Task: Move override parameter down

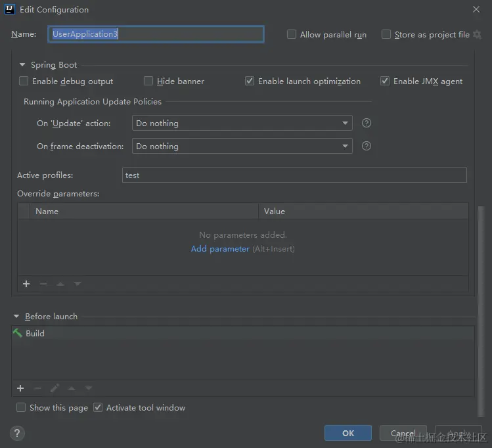Action: pyautogui.click(x=78, y=284)
